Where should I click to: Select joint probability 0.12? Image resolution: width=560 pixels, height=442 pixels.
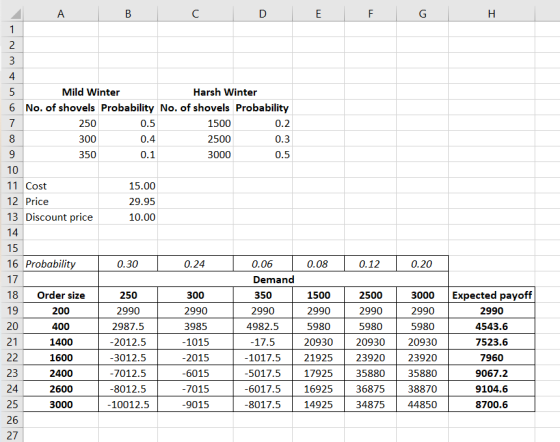click(370, 264)
